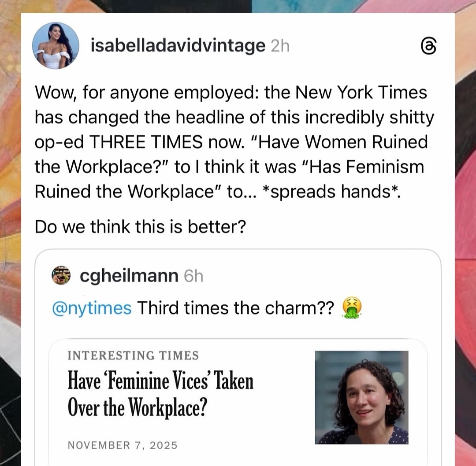Click the 'Third times the charm??' text
The height and width of the screenshot is (466, 476).
pos(236,308)
